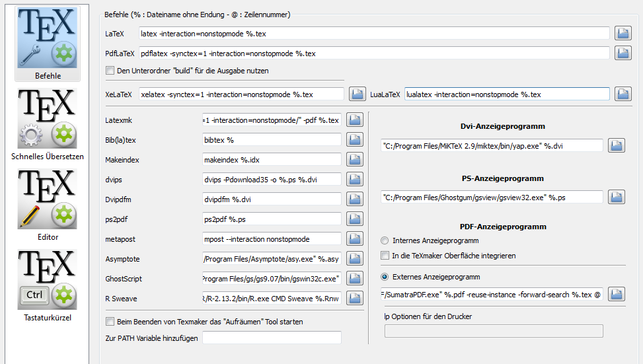
Task: Toggle the "Aufräumen" tool on exit checkbox
Action: 110,322
